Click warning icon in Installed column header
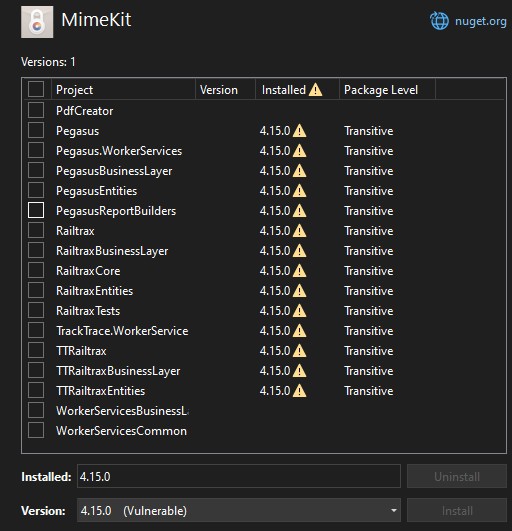The image size is (512, 531). tap(315, 90)
